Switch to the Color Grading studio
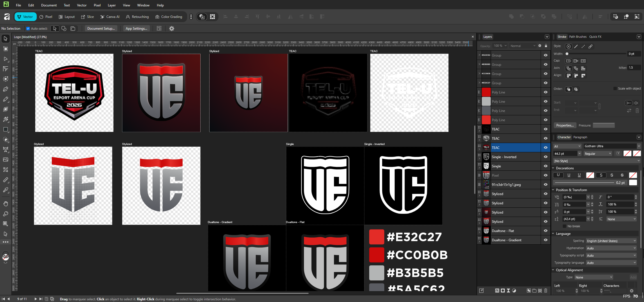 [169, 17]
